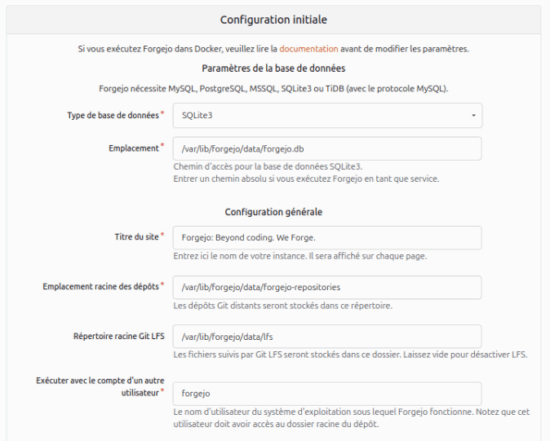Click the 'Laissez vide pour désactiver LFS' hint
The width and height of the screenshot is (550, 441).
click(x=465, y=355)
